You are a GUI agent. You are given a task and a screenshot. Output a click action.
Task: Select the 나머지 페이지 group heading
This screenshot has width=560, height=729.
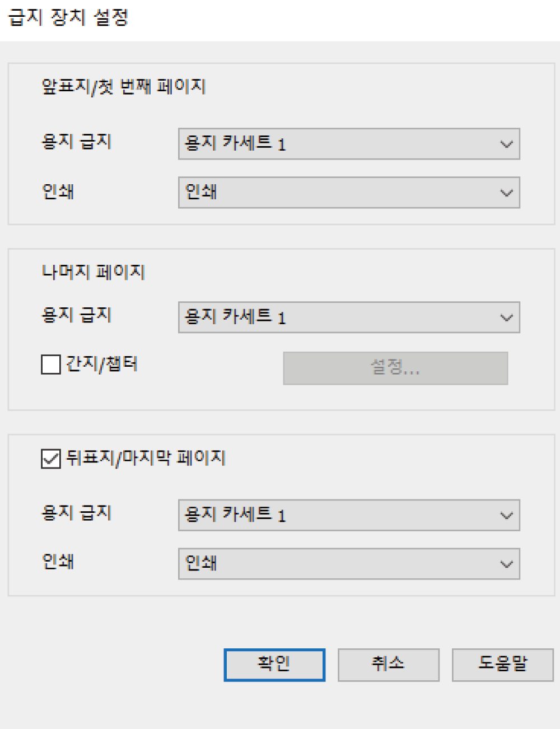click(x=94, y=272)
